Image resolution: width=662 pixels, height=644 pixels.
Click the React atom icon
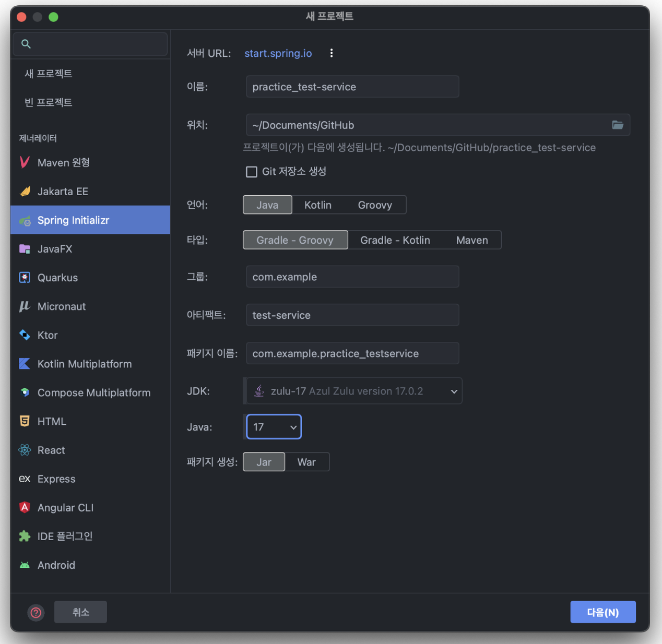coord(25,450)
